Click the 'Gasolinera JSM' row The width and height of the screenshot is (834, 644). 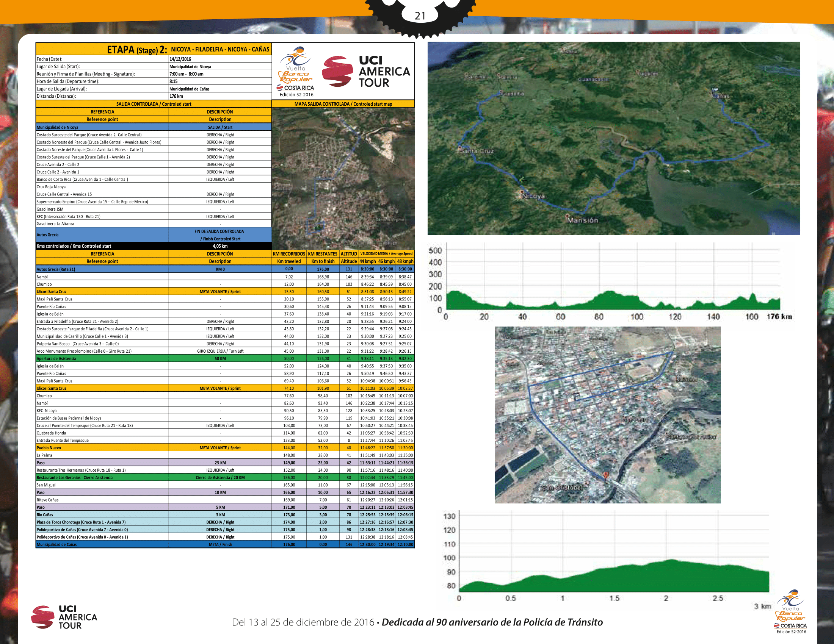(154, 209)
